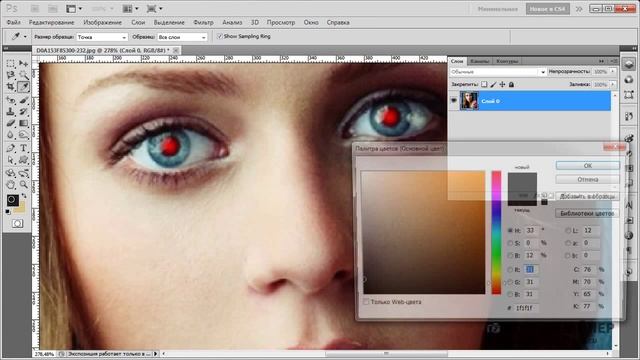The height and width of the screenshot is (360, 640).
Task: Hide layer Слой 0 using the eye icon
Action: (x=453, y=100)
